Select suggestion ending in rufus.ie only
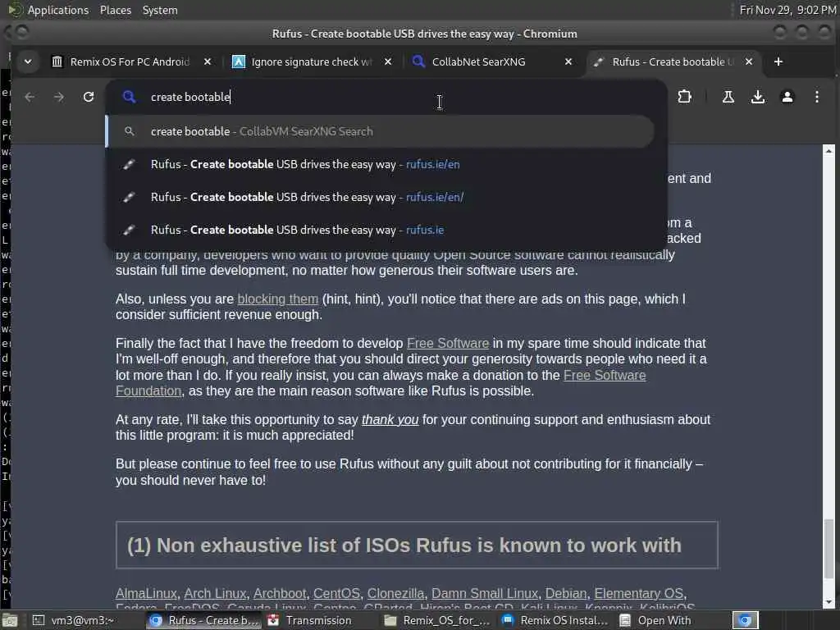The width and height of the screenshot is (840, 630). pyautogui.click(x=381, y=230)
